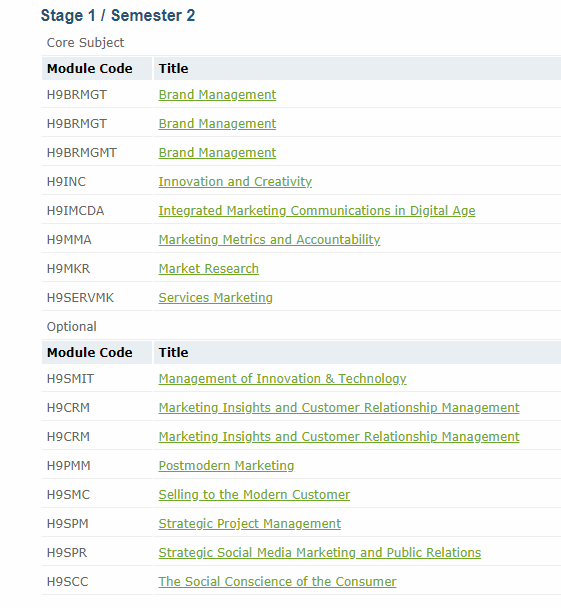Open The Social Conscience of the Consumer
The image size is (561, 608).
[x=277, y=582]
